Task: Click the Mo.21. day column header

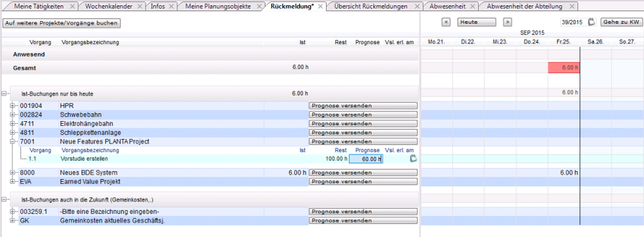Action: pyautogui.click(x=437, y=42)
